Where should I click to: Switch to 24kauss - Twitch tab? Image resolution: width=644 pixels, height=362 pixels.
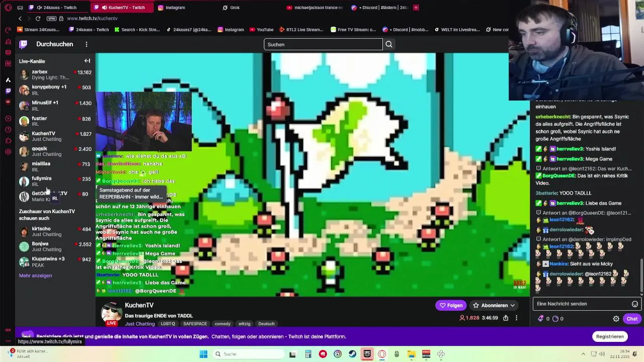[58, 8]
